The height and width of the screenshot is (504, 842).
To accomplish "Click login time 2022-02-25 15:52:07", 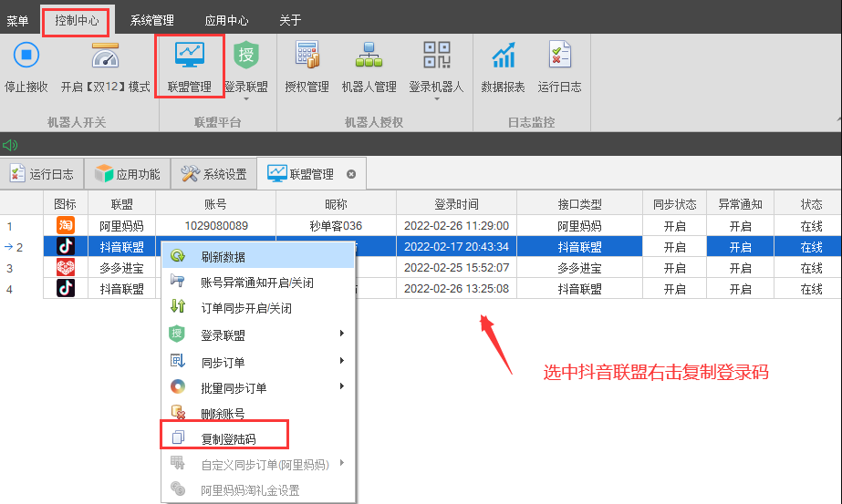I will [x=456, y=267].
